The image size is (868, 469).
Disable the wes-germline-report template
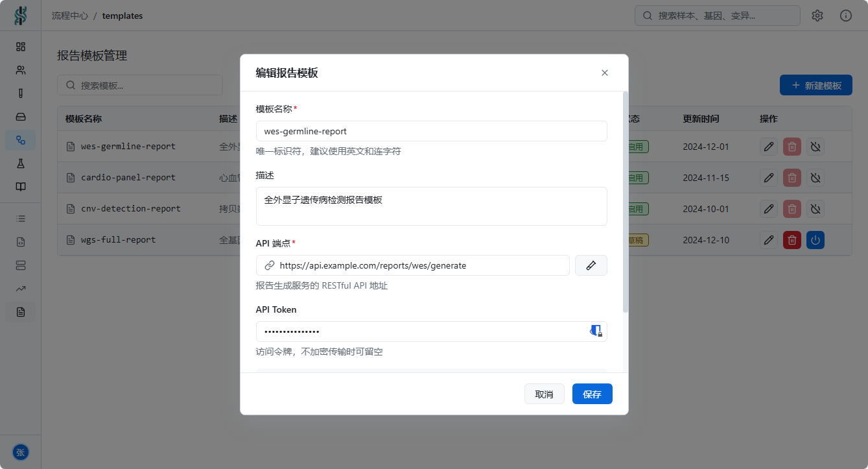pos(815,147)
